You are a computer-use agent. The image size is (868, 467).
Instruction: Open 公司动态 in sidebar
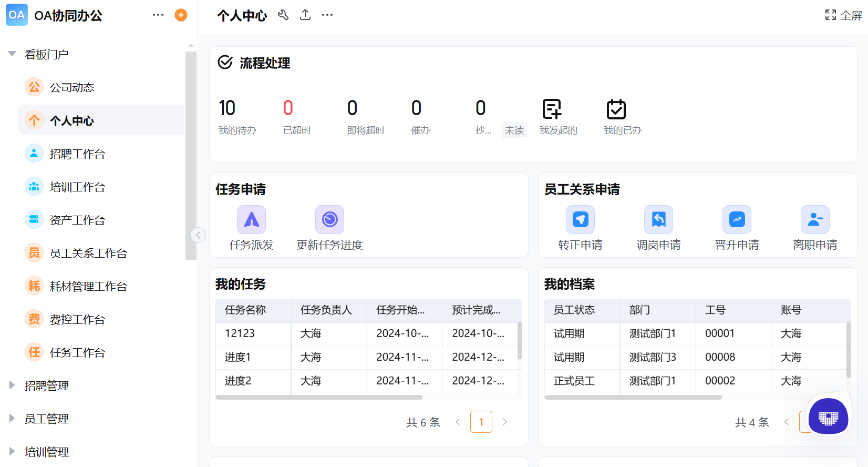101,87
